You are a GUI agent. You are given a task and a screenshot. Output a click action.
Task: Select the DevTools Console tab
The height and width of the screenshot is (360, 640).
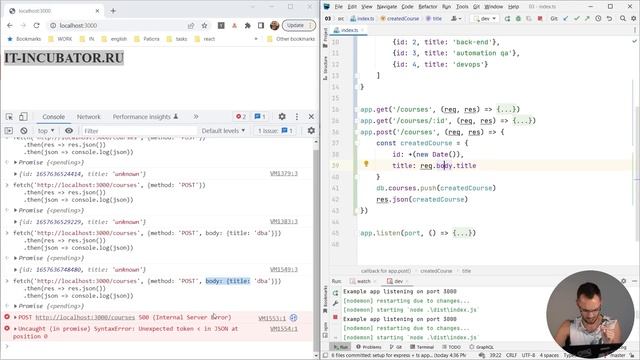pyautogui.click(x=53, y=117)
